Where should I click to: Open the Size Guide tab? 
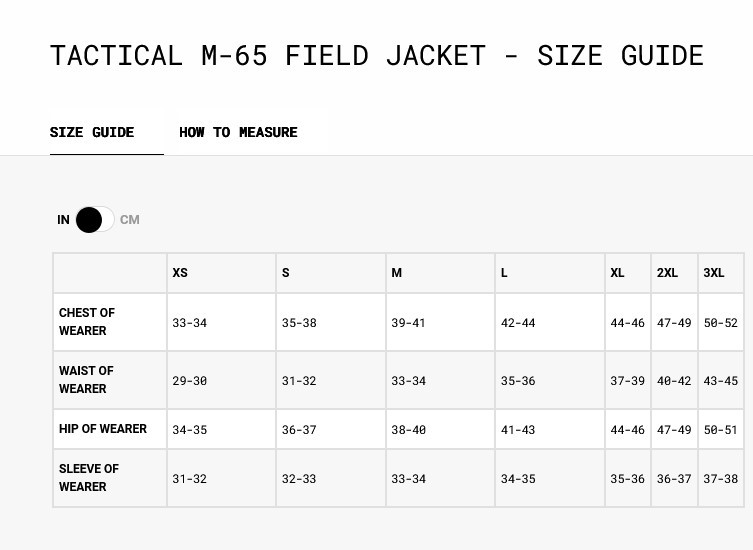click(x=92, y=132)
